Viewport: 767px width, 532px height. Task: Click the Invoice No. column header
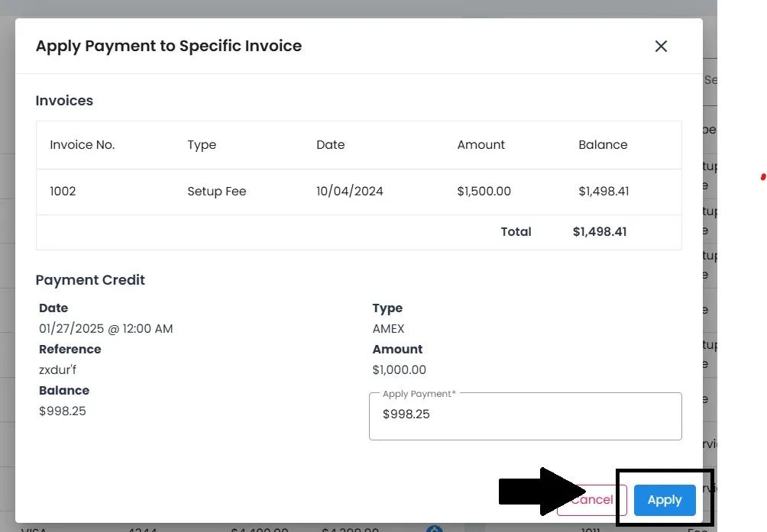(83, 145)
